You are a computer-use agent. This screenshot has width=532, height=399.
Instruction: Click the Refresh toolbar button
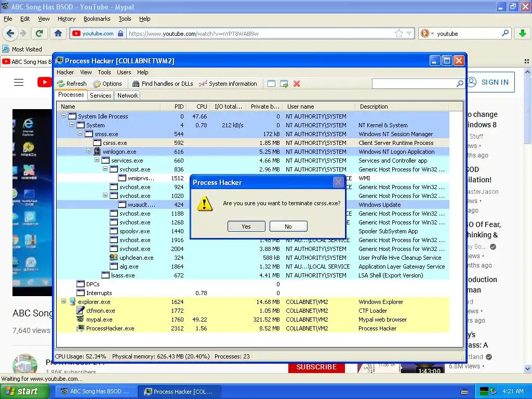(x=72, y=84)
